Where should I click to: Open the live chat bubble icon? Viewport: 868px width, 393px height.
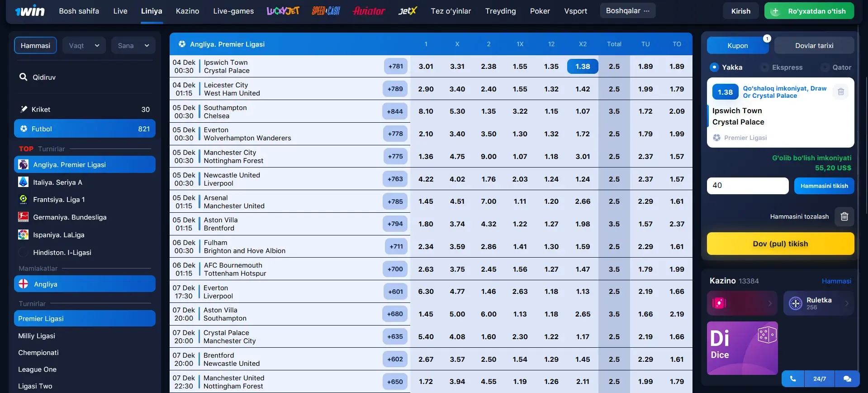click(847, 379)
